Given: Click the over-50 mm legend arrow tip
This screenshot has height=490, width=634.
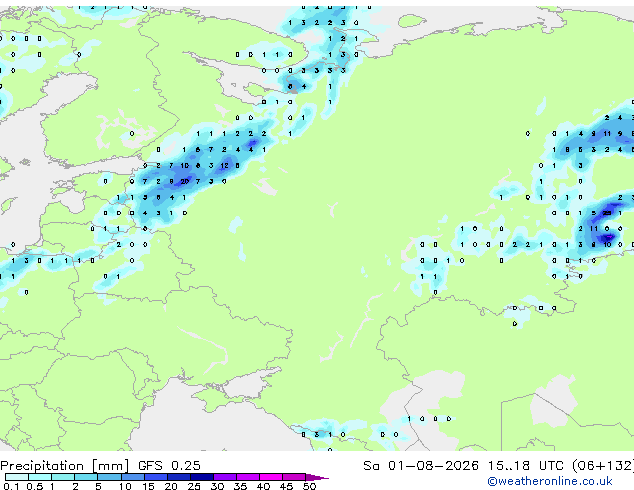Looking at the screenshot, I should 317,477.
